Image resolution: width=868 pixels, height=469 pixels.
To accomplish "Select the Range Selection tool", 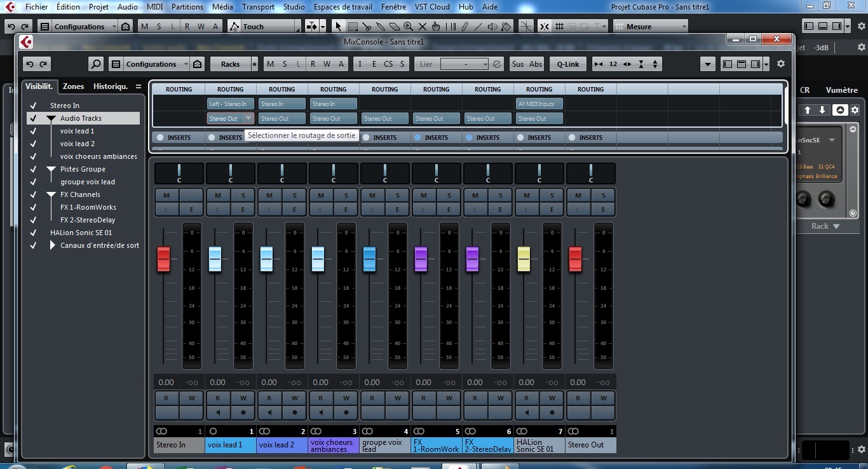I will pyautogui.click(x=353, y=27).
